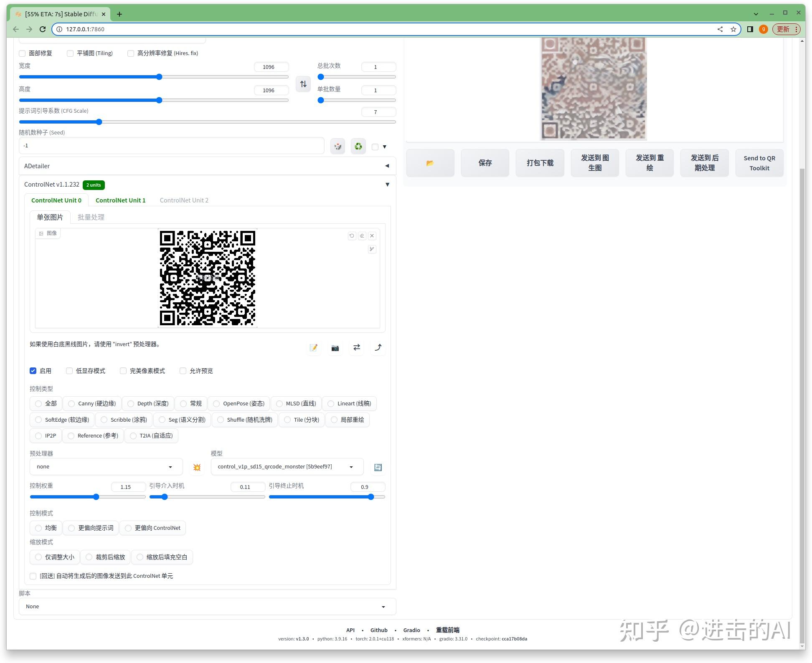Open webcam input with the camera icon
This screenshot has height=663, width=812.
pos(335,348)
